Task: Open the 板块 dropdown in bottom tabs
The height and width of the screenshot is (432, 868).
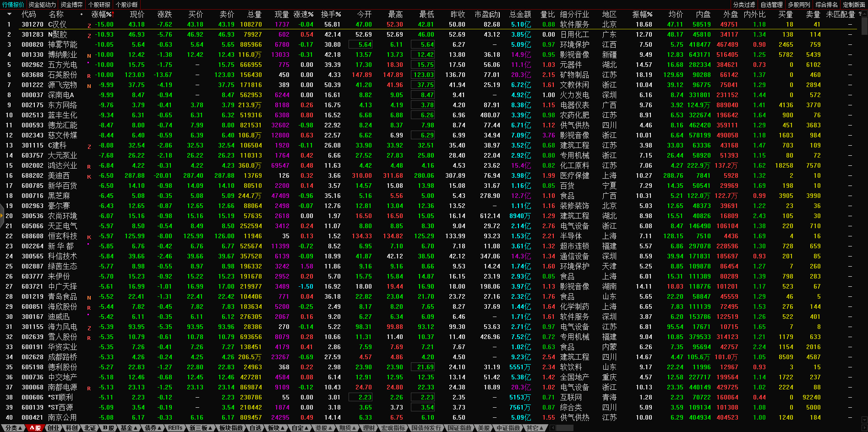Action: (x=276, y=428)
